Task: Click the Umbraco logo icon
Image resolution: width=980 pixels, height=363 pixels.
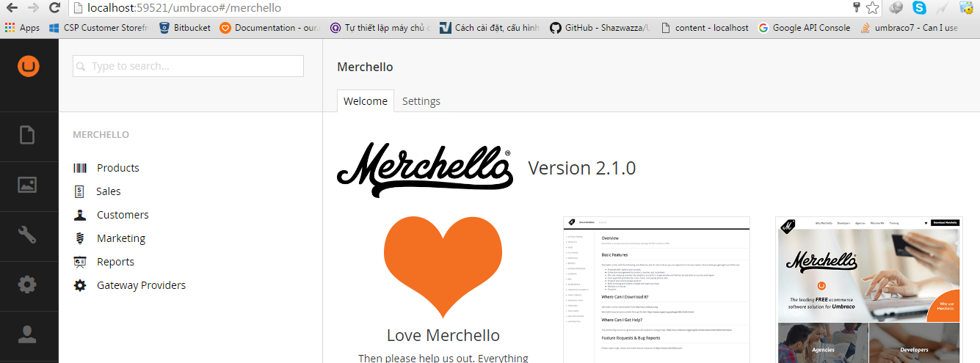Action: (29, 66)
